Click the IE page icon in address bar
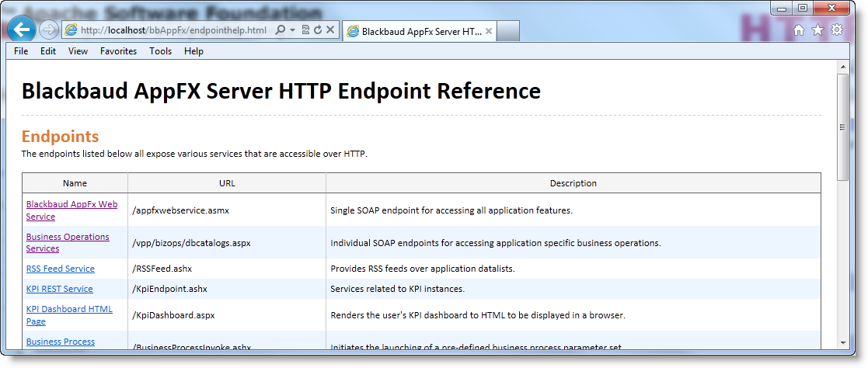This screenshot has width=868, height=368. pyautogui.click(x=71, y=30)
